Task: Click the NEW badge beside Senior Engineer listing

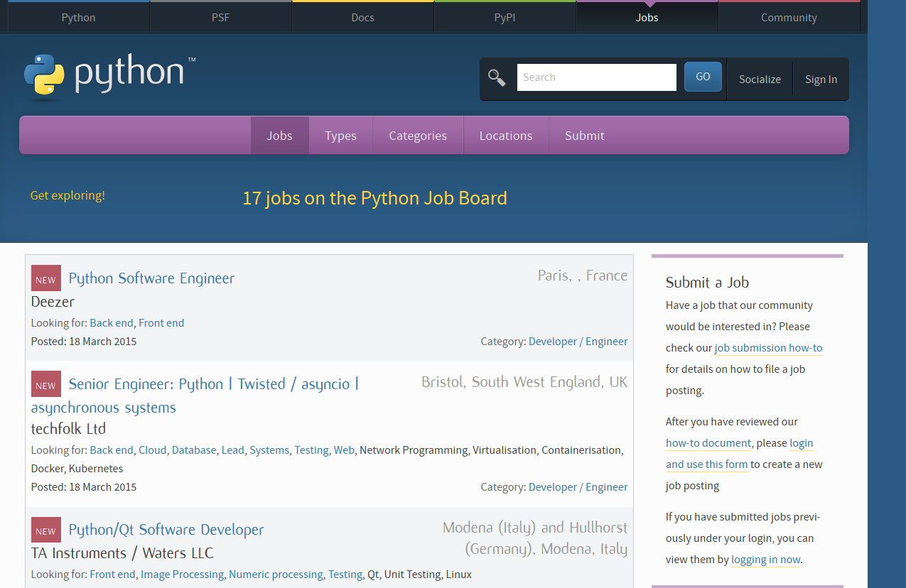Action: [45, 384]
